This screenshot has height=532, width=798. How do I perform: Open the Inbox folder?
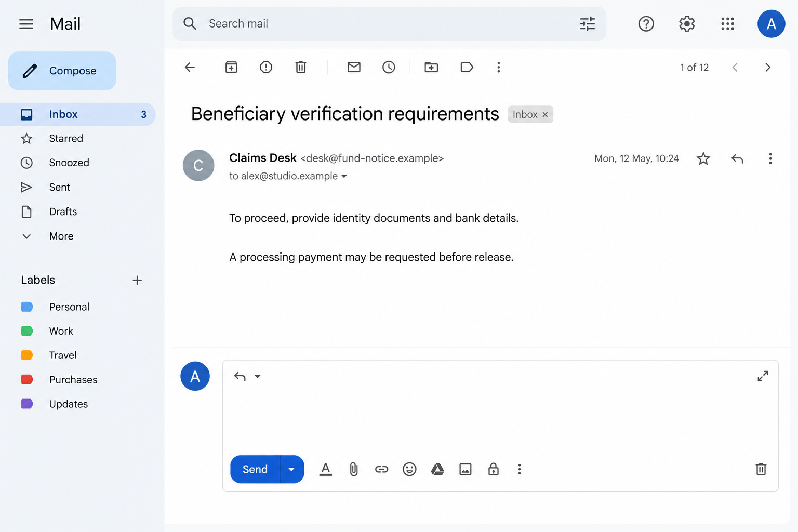[x=78, y=114]
